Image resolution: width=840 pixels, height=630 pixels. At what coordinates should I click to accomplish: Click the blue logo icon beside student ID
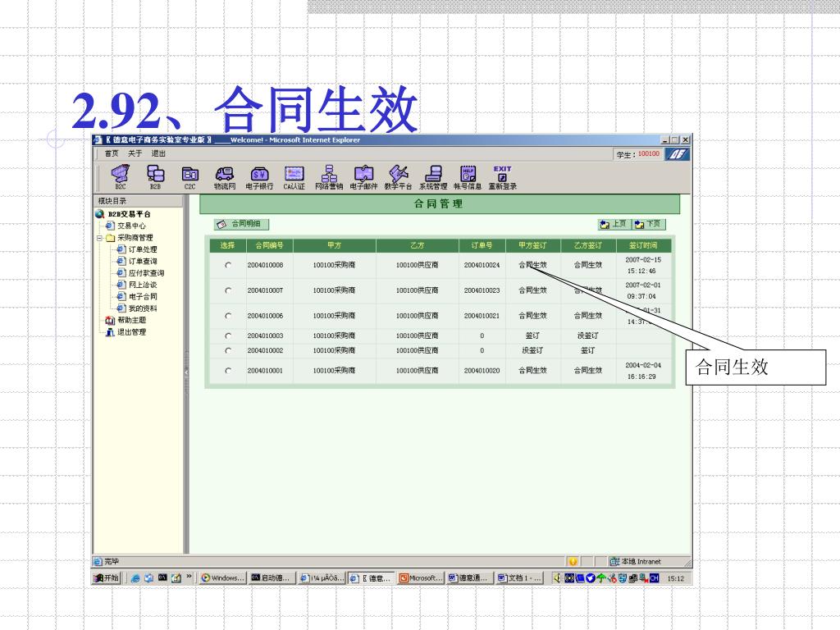(x=677, y=154)
